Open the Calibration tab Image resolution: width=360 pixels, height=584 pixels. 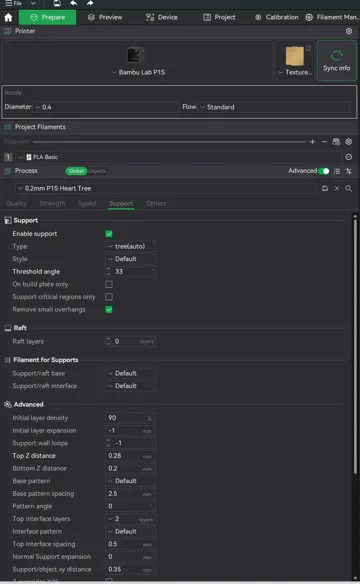pyautogui.click(x=277, y=17)
